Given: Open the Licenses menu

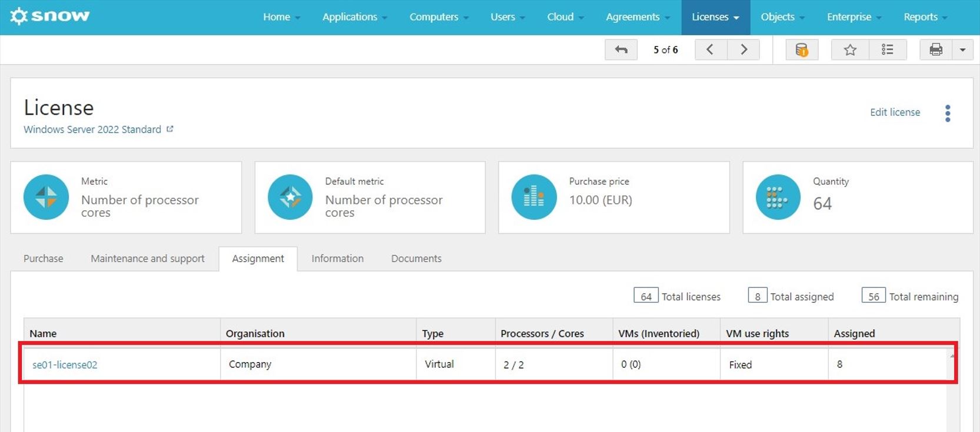Looking at the screenshot, I should [x=715, y=17].
